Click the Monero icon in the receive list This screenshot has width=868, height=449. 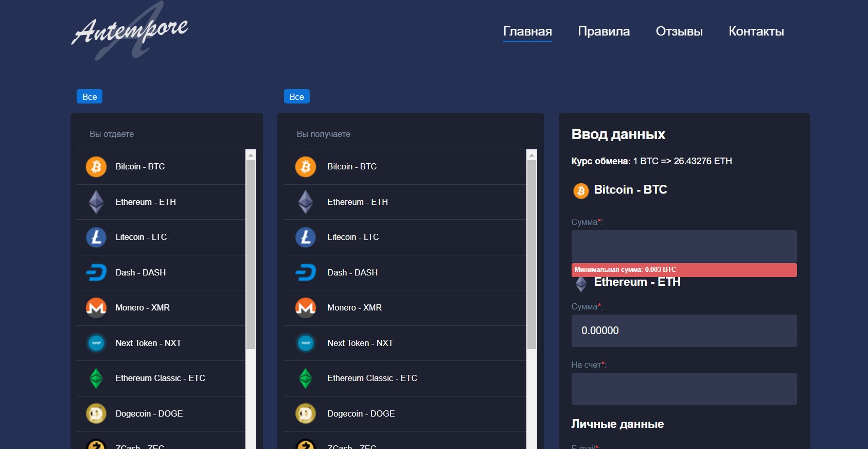306,308
